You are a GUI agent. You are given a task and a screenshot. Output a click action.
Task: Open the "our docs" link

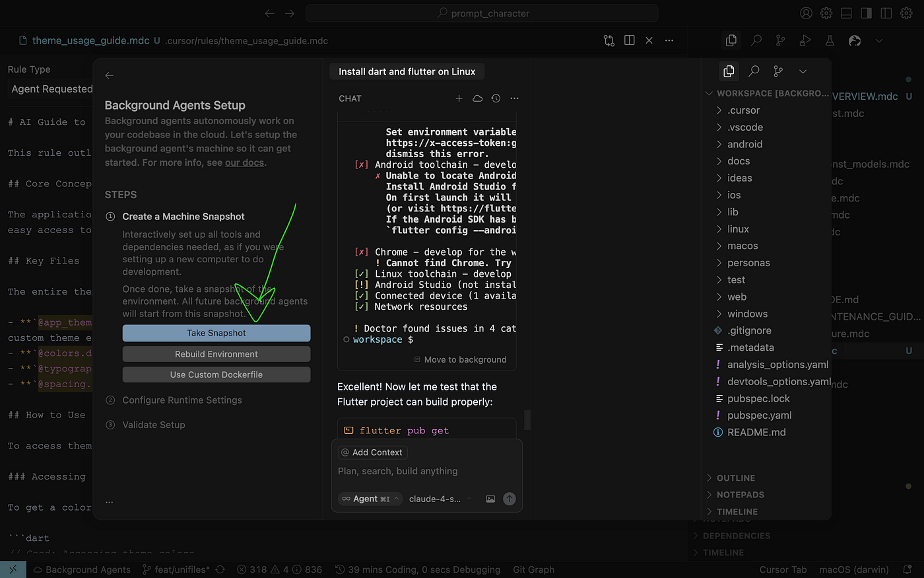[244, 162]
